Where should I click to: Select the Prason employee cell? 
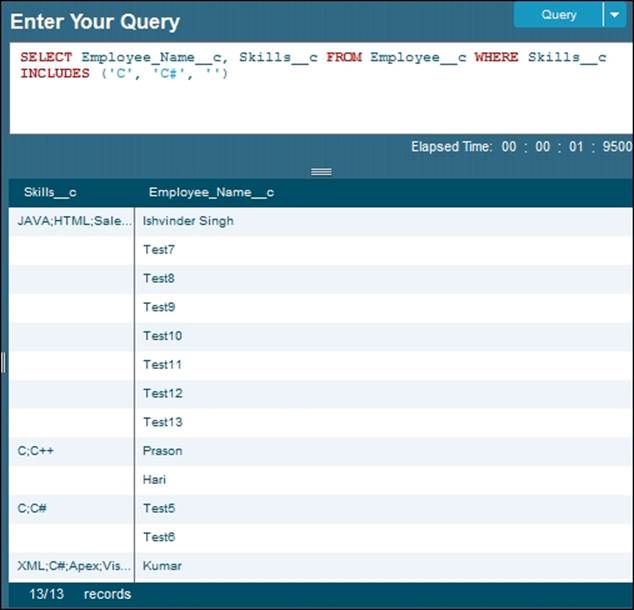pyautogui.click(x=162, y=451)
